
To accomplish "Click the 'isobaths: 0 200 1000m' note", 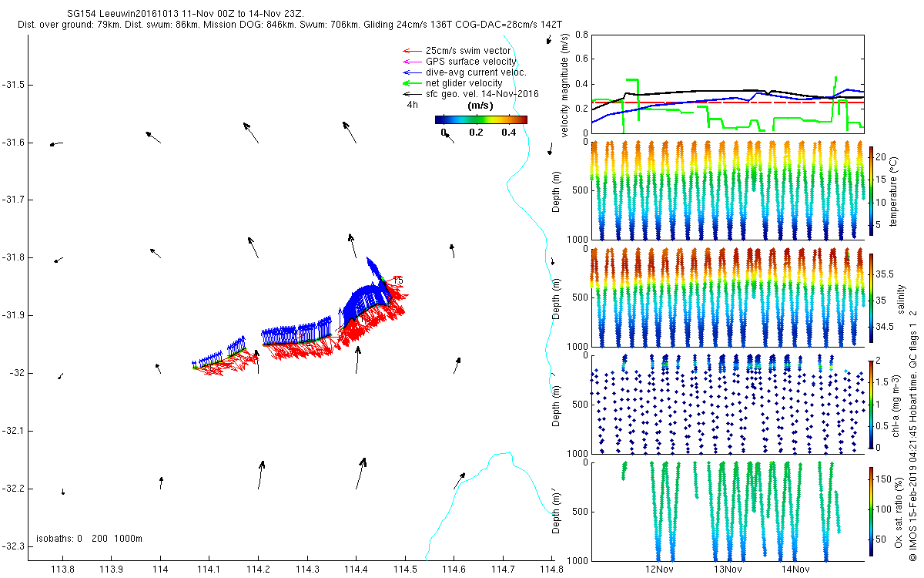I will coord(89,539).
